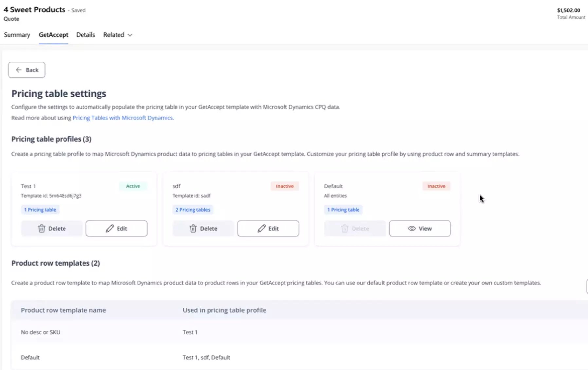588x370 pixels.
Task: Open Pricing Tables with Microsoft Dynamics link
Action: coord(123,118)
